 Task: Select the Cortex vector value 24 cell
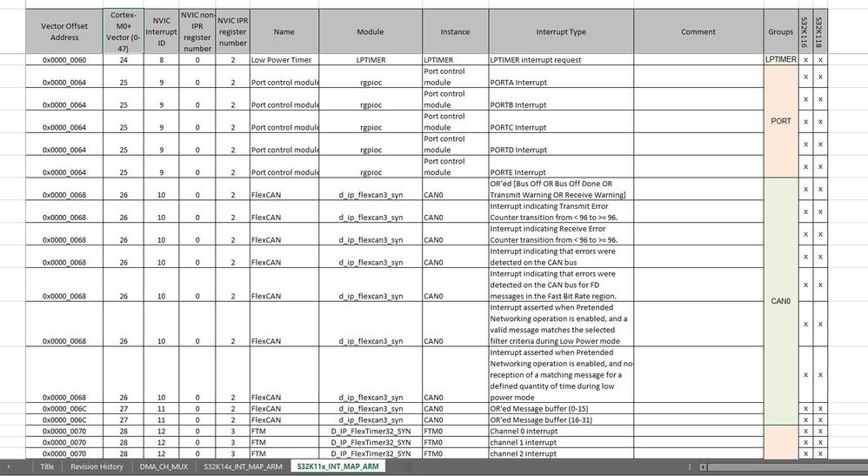tap(124, 60)
